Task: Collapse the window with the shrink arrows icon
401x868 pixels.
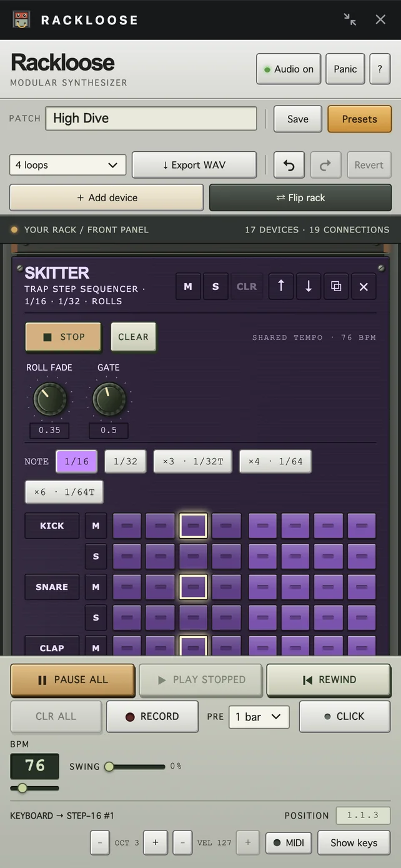Action: 350,19
